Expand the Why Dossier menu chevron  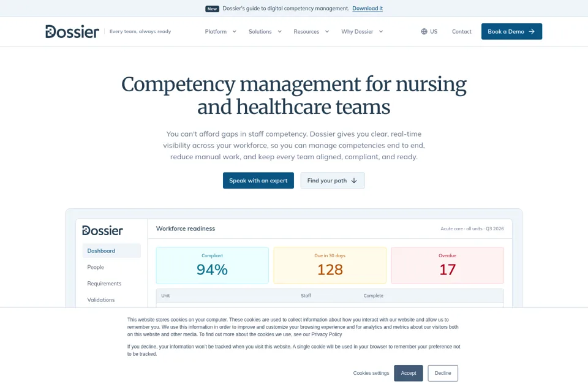381,31
